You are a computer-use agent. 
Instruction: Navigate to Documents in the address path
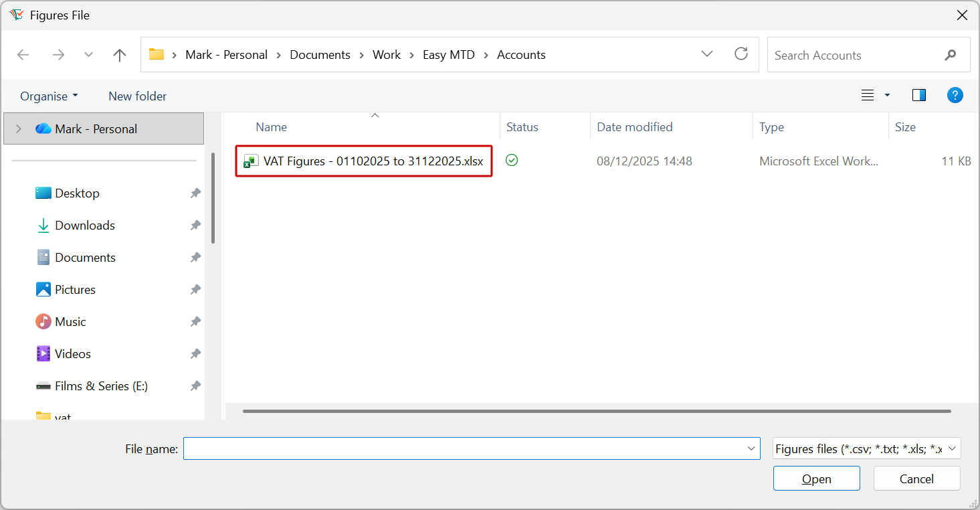tap(320, 54)
